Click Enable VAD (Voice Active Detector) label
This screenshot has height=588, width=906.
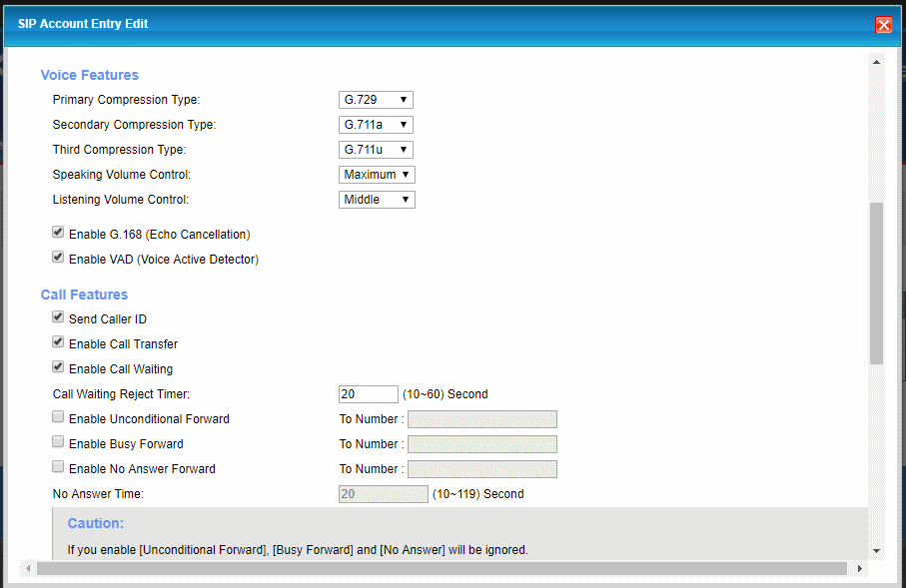(x=164, y=260)
